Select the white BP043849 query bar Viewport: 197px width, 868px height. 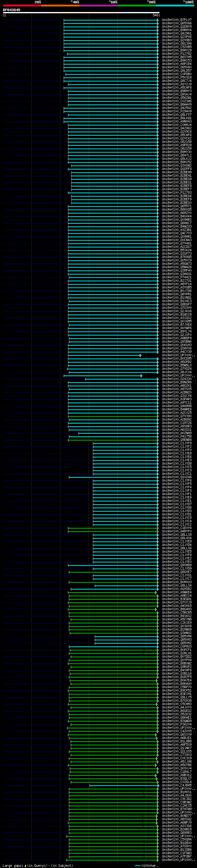[81, 13]
